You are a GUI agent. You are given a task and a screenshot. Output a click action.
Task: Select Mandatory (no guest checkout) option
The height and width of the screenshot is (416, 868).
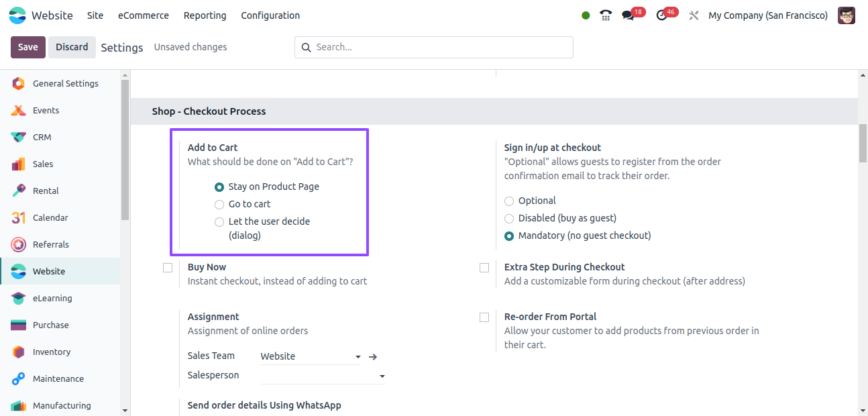[509, 236]
